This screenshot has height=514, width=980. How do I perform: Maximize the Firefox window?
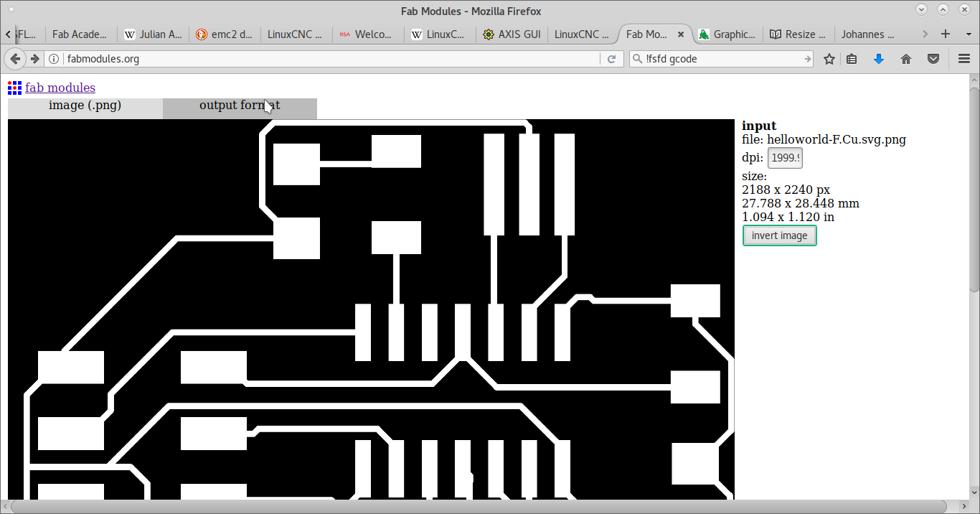point(943,9)
